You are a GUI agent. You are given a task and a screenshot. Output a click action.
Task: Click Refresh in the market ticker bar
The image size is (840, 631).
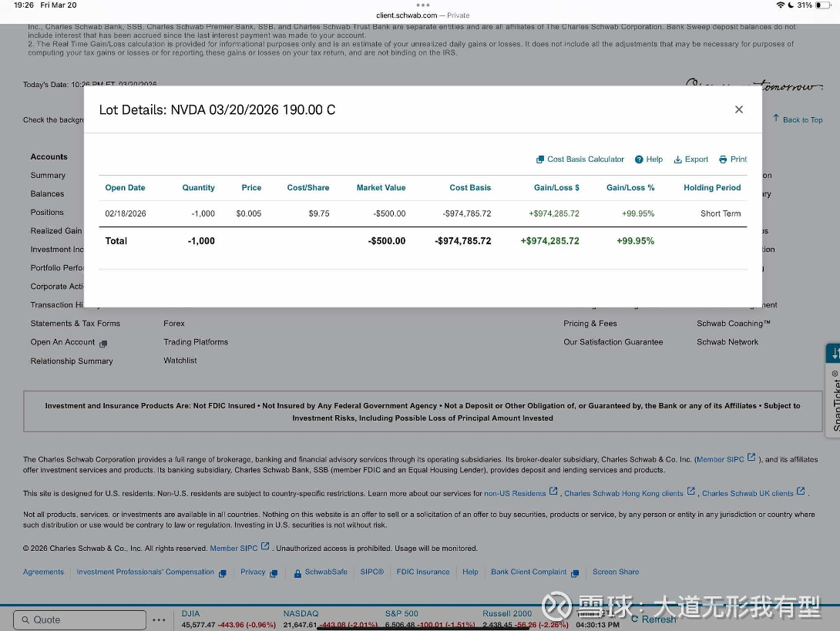(654, 619)
